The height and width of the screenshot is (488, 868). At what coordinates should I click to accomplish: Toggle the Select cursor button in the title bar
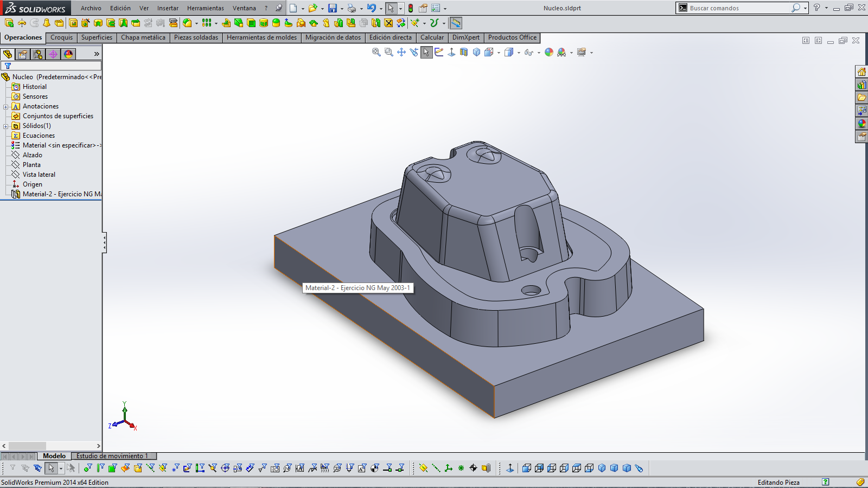[x=391, y=8]
